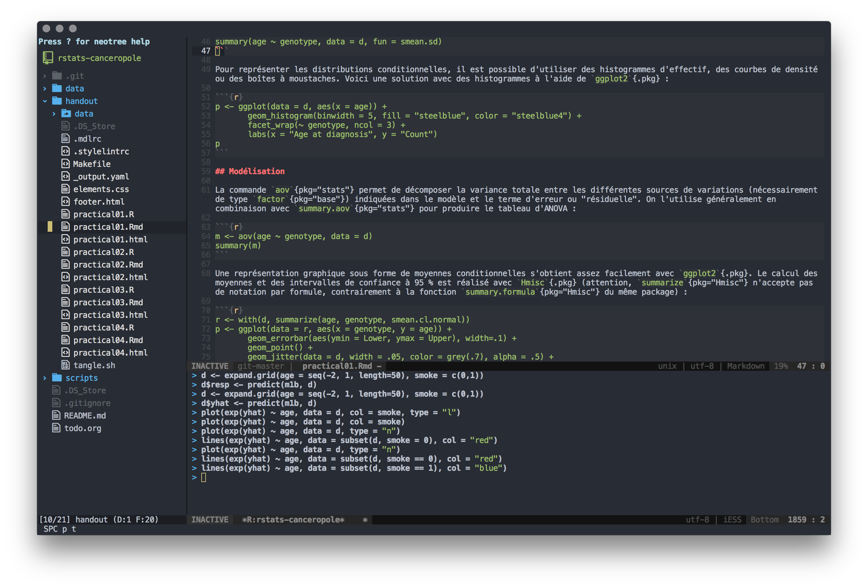Click the symlinked data folder icon under handout
868x588 pixels.
coord(66,113)
